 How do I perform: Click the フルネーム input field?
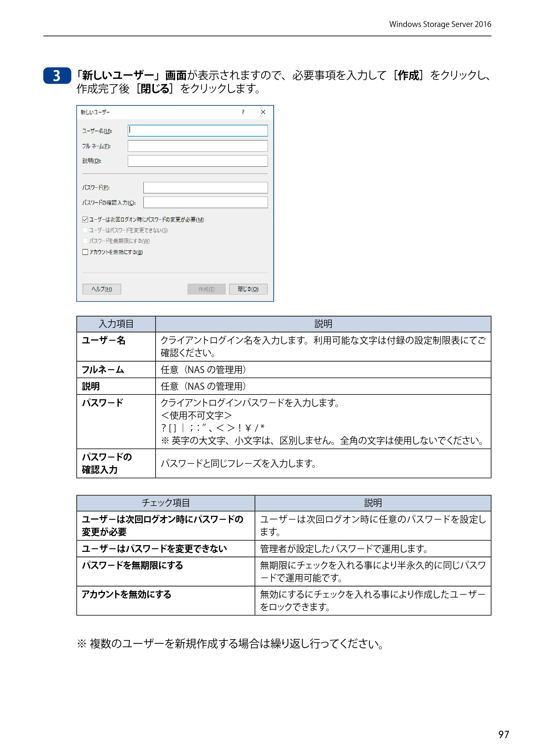[x=198, y=146]
